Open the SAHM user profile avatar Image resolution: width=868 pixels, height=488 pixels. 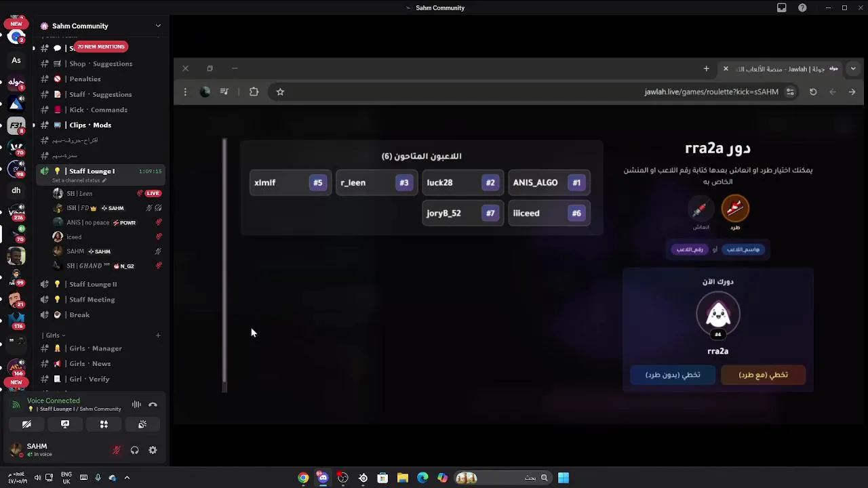(x=16, y=450)
